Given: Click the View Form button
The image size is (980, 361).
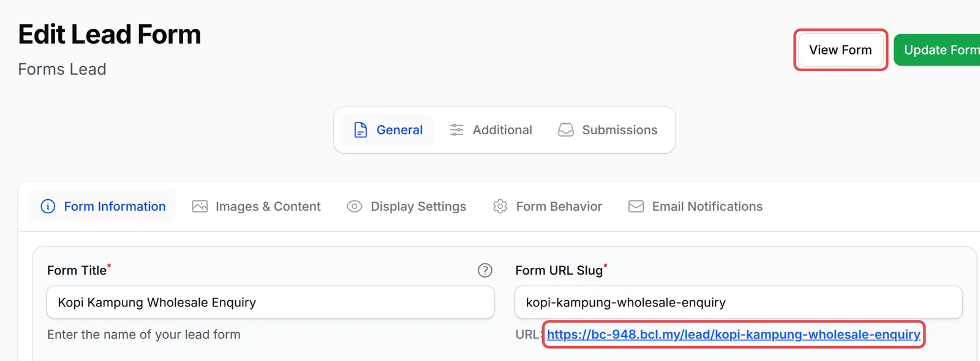Looking at the screenshot, I should click(840, 50).
